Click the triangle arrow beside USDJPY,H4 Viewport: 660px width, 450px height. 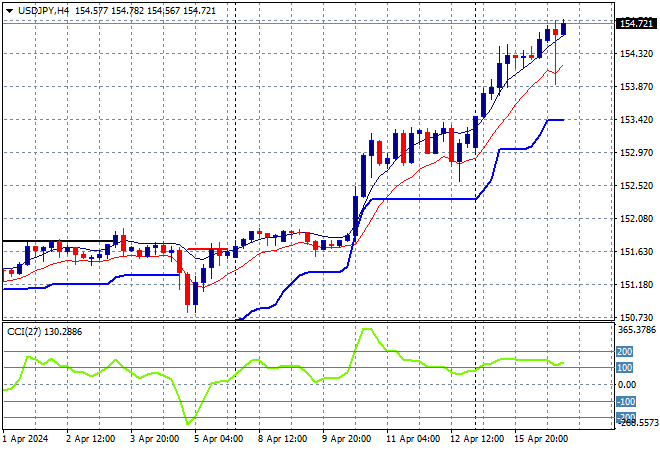pyautogui.click(x=9, y=10)
